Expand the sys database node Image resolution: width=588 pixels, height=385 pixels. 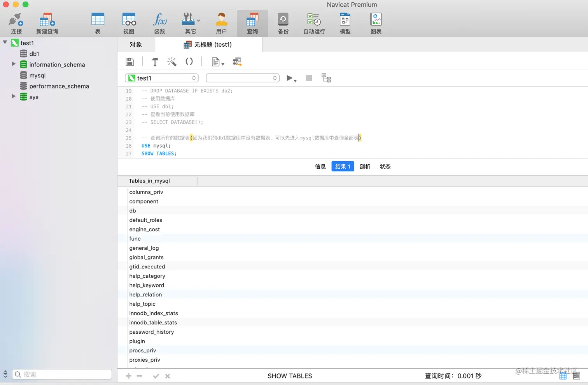pos(14,96)
